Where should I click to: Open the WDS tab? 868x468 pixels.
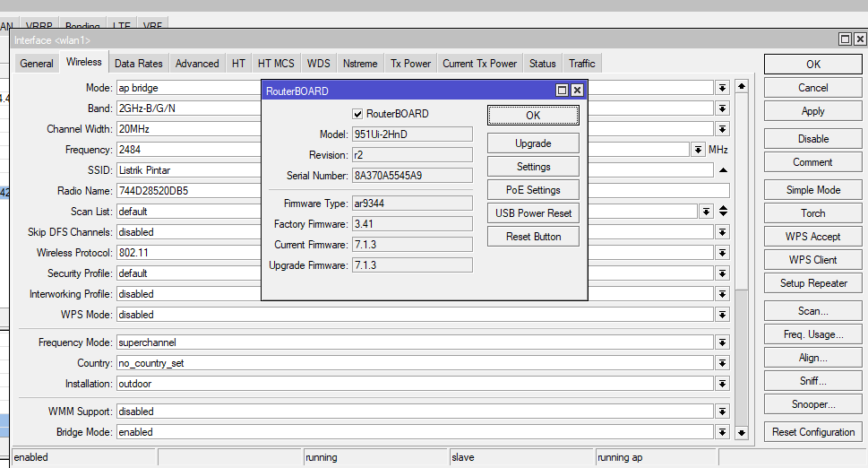318,64
